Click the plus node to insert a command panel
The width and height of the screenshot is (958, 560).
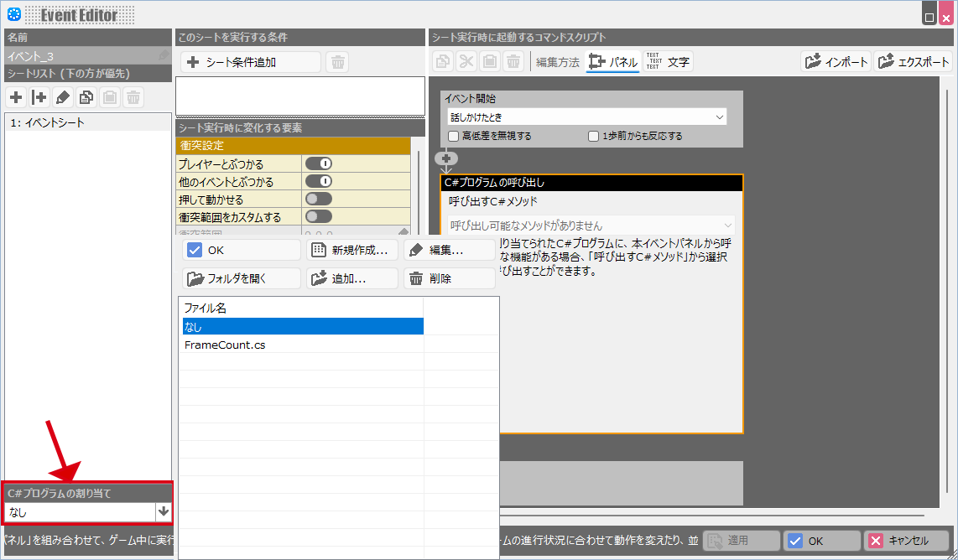(446, 158)
